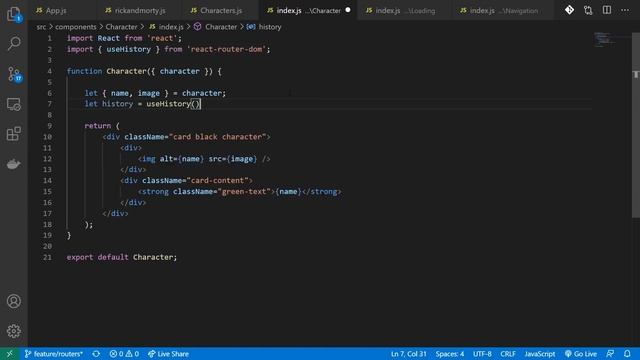Click the Open Changes compare icon

[588, 10]
